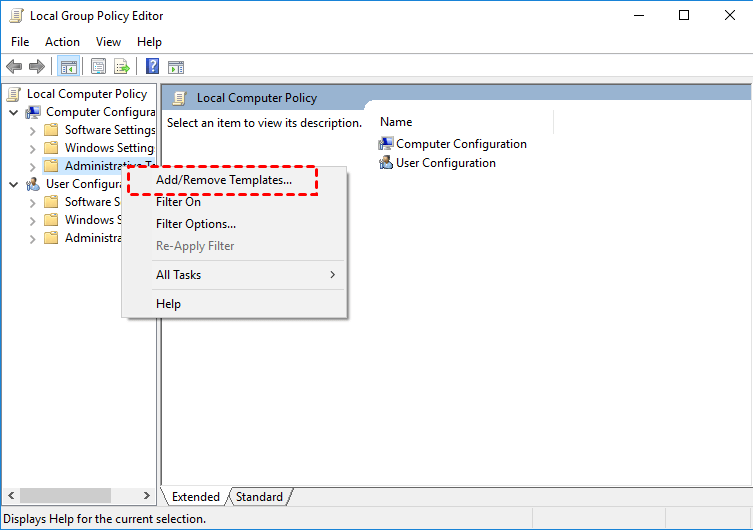Switch to the Standard tab
Screen dimensions: 753x530
[259, 497]
